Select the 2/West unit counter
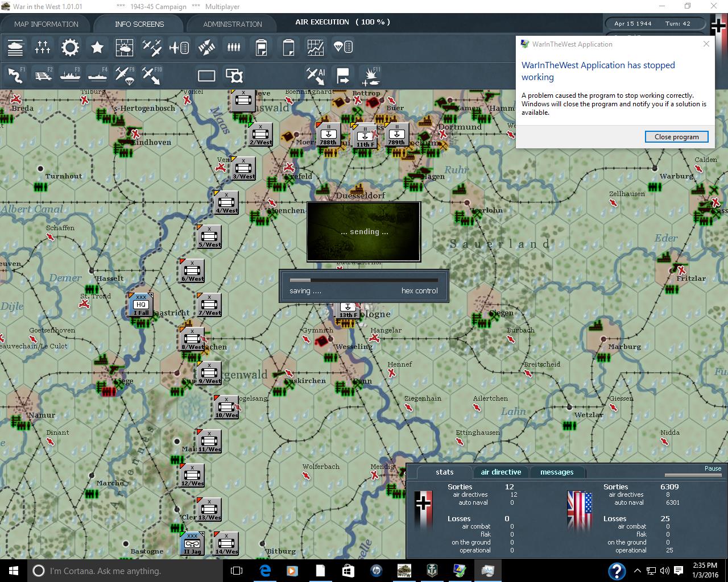This screenshot has width=728, height=582. [x=260, y=135]
